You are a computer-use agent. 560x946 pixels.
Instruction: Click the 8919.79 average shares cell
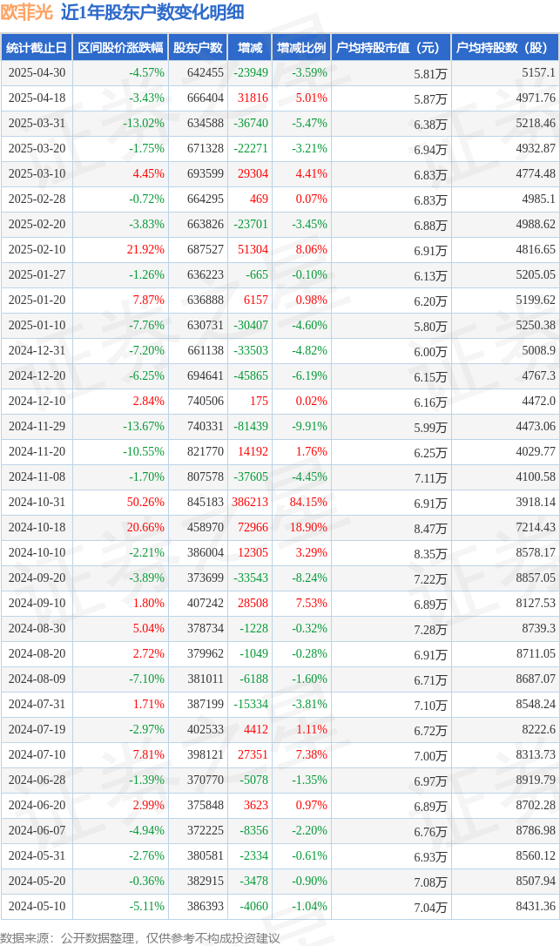536,780
